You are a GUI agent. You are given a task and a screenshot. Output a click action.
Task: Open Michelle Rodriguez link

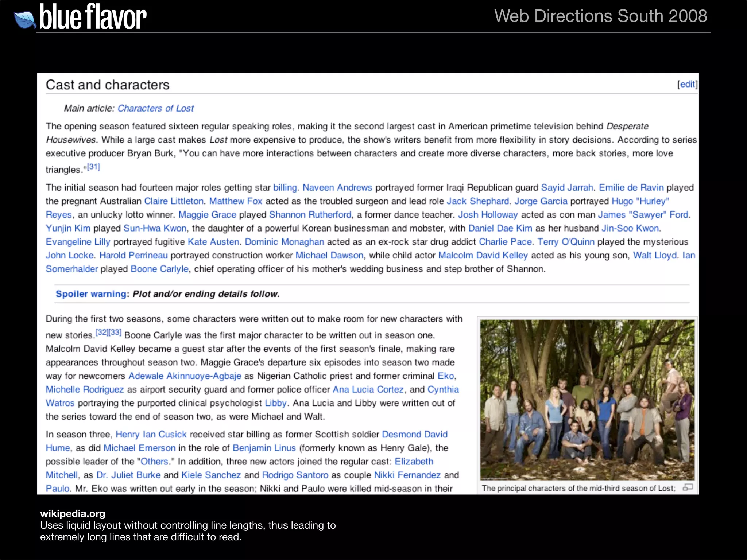(x=85, y=389)
